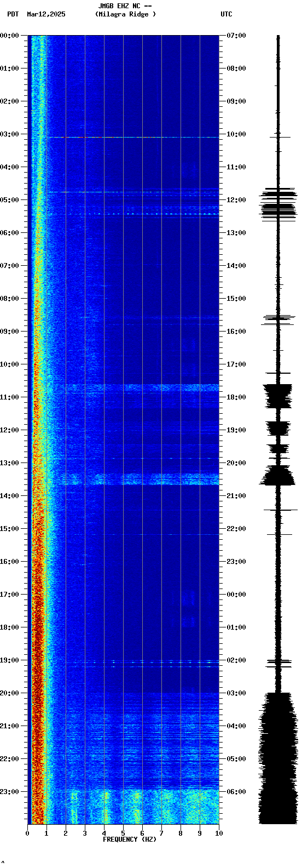This screenshot has height=868, width=302.
Task: Click the 2 Hz frequency tick label
Action: (x=66, y=833)
